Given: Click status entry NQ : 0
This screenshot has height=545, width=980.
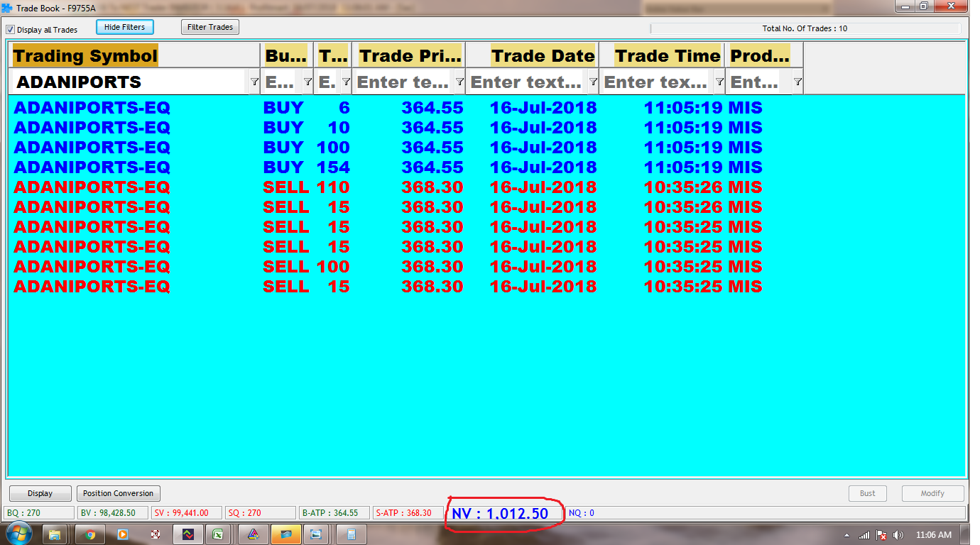Looking at the screenshot, I should click(582, 513).
